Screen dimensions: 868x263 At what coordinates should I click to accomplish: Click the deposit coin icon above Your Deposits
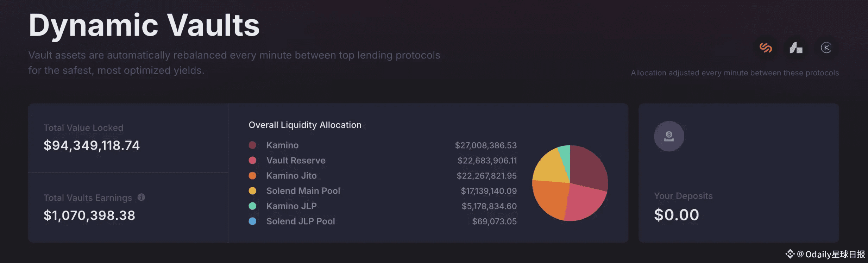pos(669,136)
